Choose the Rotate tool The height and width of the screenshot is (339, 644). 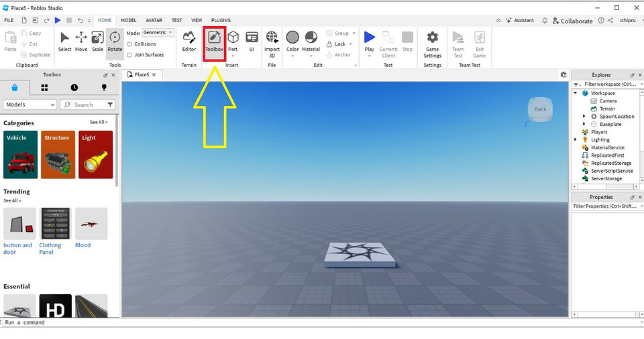tap(115, 41)
